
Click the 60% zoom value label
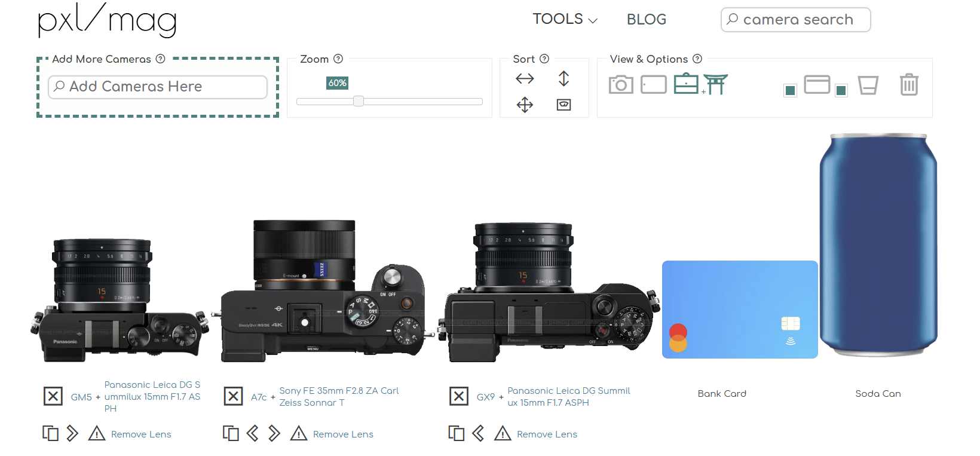tap(338, 83)
